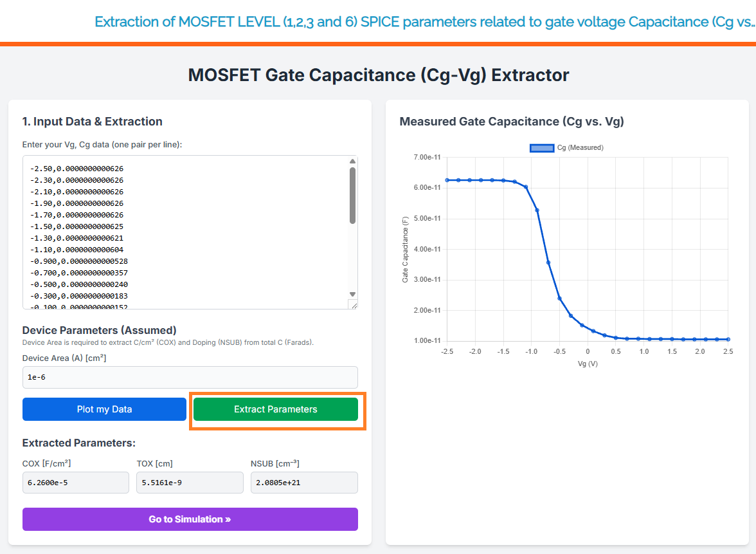Select the NSUB extracted value field
The height and width of the screenshot is (554, 756).
click(x=304, y=483)
